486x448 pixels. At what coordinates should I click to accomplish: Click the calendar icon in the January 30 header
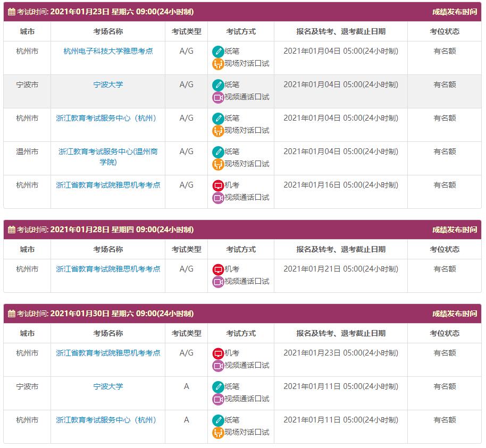[12, 314]
